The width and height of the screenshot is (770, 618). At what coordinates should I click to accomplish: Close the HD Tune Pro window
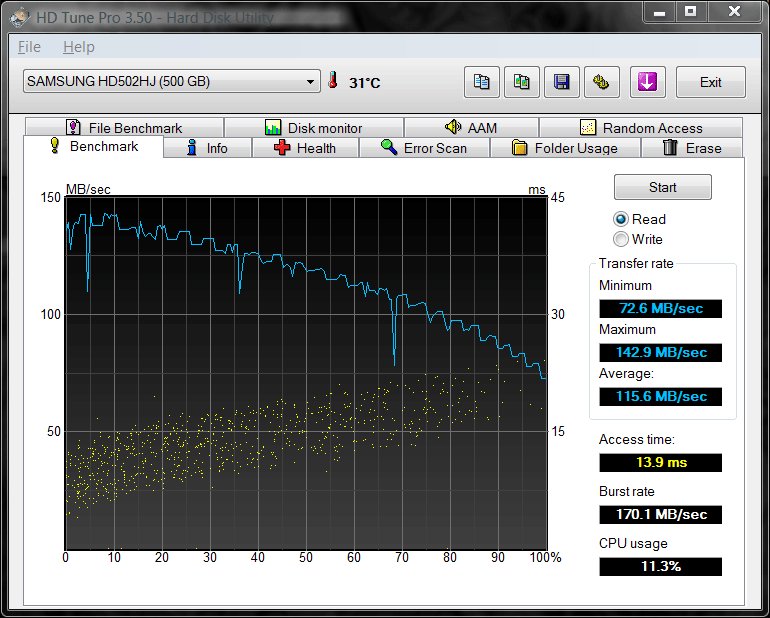tap(735, 12)
